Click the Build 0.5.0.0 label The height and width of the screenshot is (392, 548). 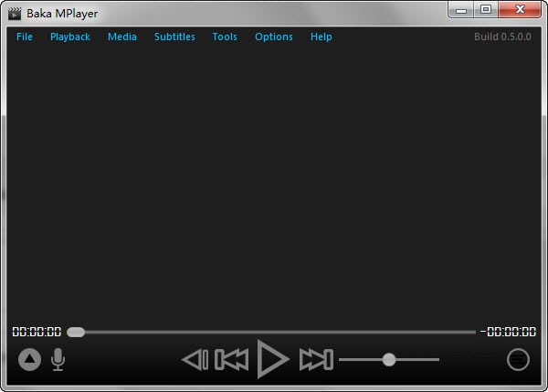tap(502, 37)
